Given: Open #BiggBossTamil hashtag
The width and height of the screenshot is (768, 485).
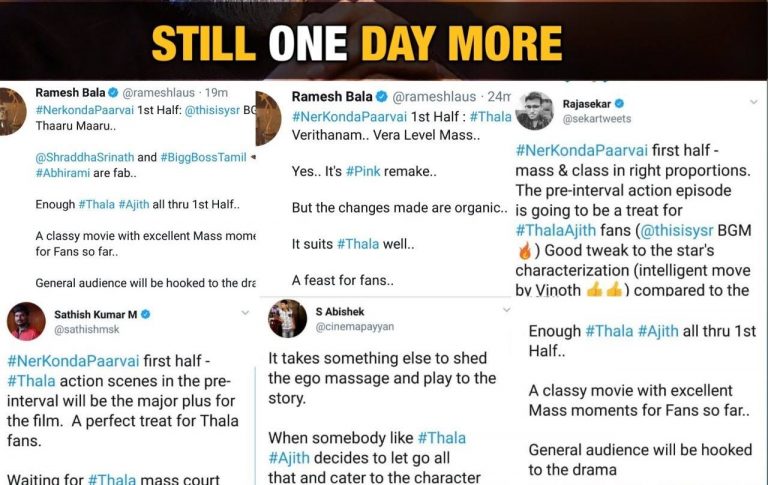Looking at the screenshot, I should (x=203, y=157).
